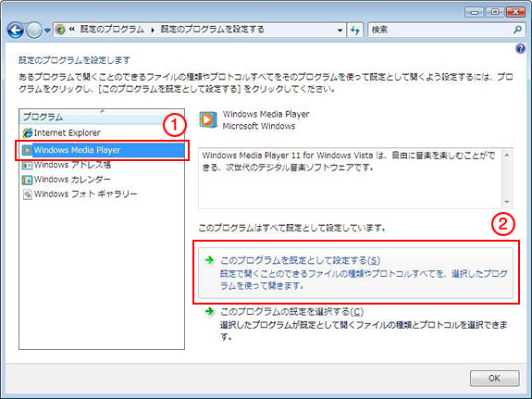This screenshot has width=532, height=399.
Task: Maximize the window
Action: (x=495, y=12)
